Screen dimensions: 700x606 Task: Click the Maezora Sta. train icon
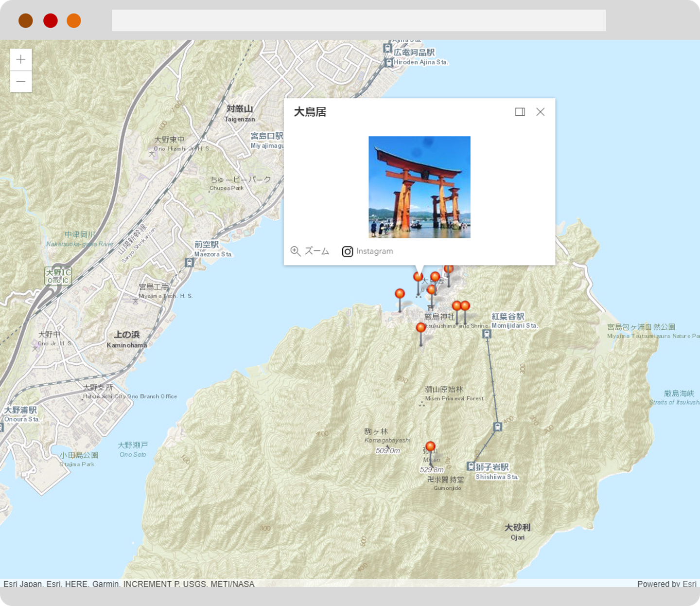click(189, 263)
